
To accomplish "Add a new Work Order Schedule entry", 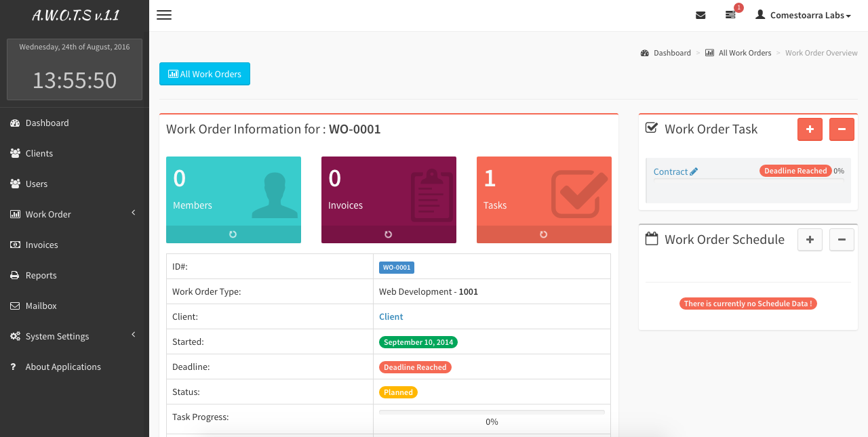I will pos(810,240).
